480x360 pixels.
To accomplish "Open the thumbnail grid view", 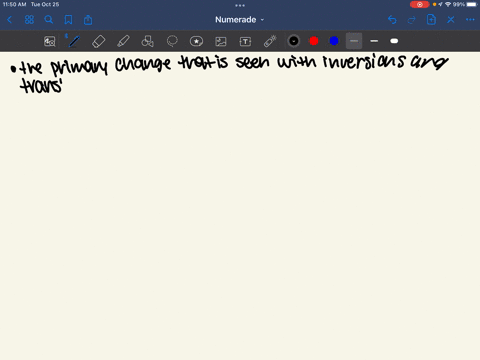I will coord(29,20).
